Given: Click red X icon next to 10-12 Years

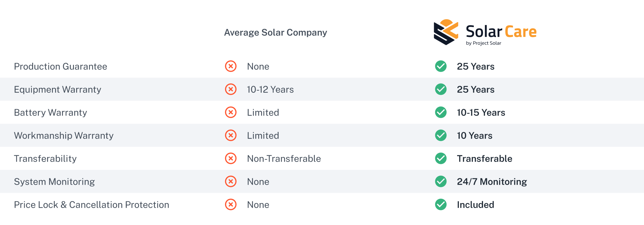Looking at the screenshot, I should [x=231, y=89].
